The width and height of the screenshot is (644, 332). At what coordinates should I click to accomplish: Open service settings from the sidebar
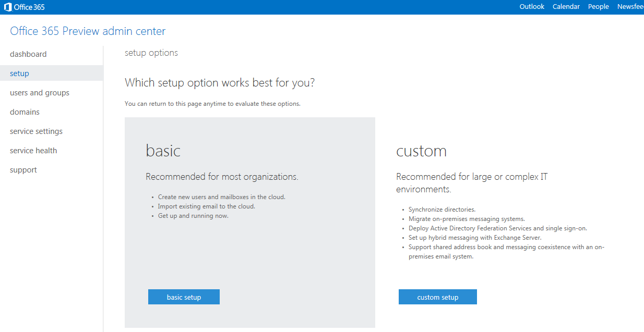pos(36,131)
